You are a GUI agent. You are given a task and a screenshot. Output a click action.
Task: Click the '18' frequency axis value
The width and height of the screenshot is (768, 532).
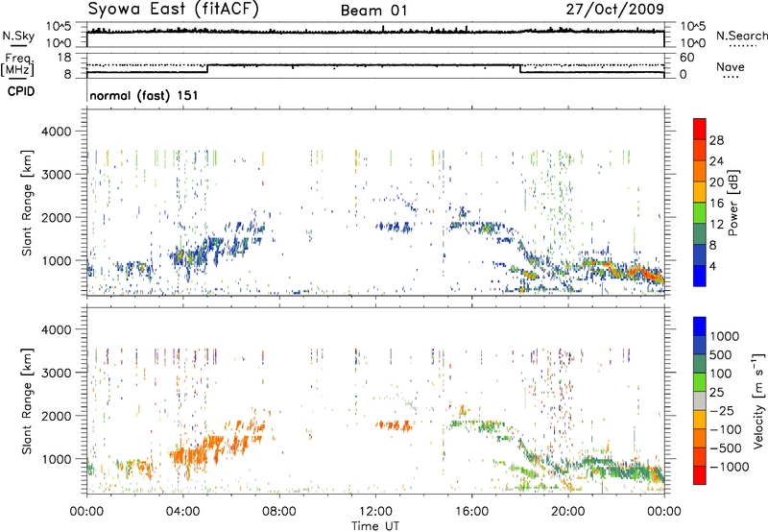pos(63,58)
